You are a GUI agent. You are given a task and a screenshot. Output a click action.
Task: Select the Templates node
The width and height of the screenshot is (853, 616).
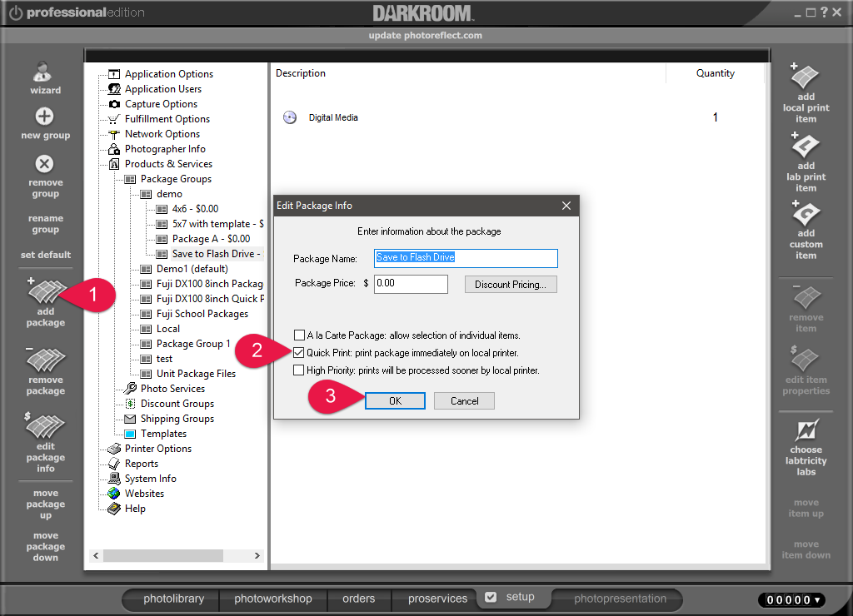point(164,434)
